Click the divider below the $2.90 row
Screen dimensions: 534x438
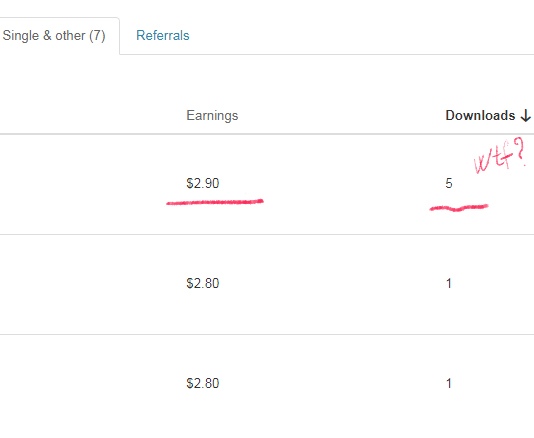point(267,234)
